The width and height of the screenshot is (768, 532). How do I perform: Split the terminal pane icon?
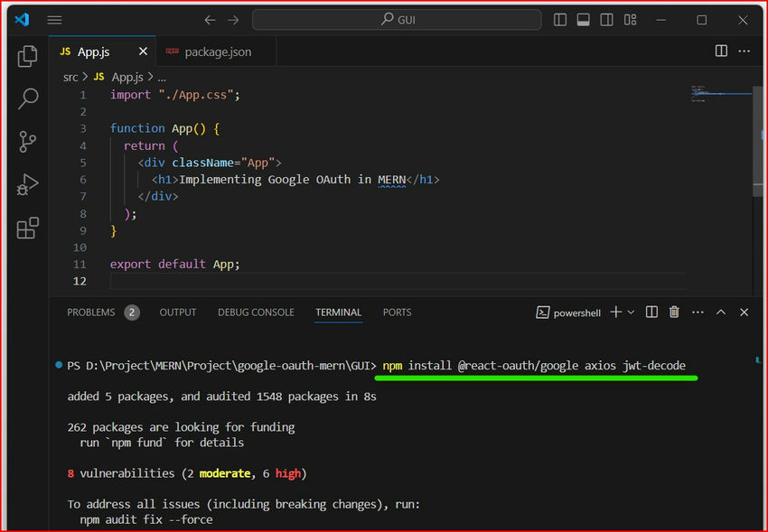[x=651, y=312]
